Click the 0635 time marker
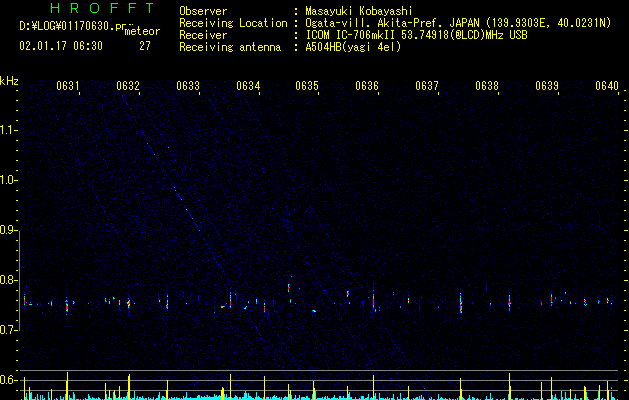Viewport: 629px width, 400px height. pos(307,86)
